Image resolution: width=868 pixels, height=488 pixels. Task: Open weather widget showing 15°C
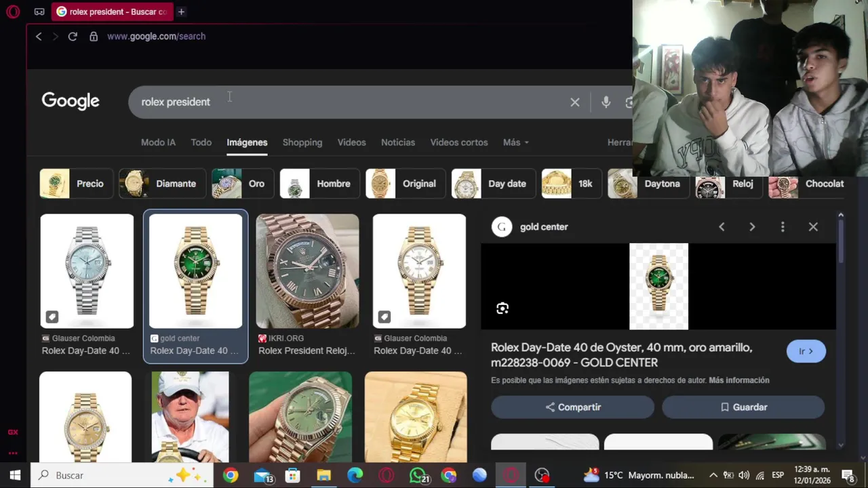click(x=639, y=475)
